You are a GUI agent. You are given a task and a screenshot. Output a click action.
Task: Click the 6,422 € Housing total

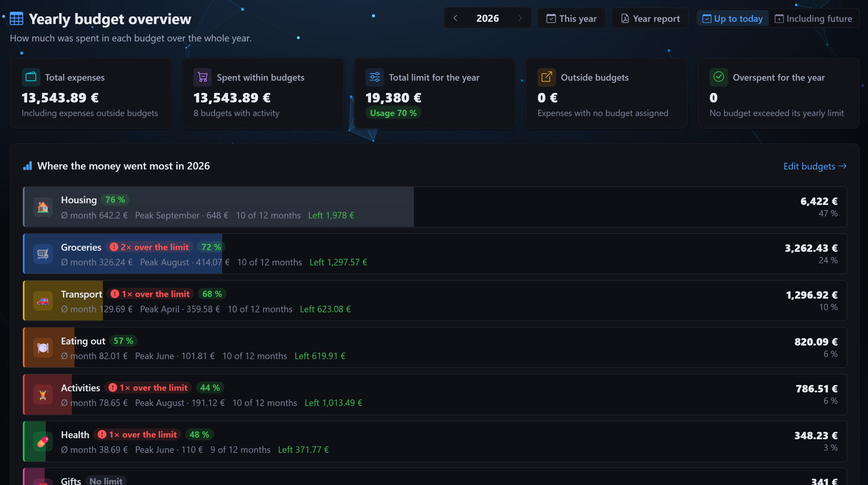click(819, 201)
